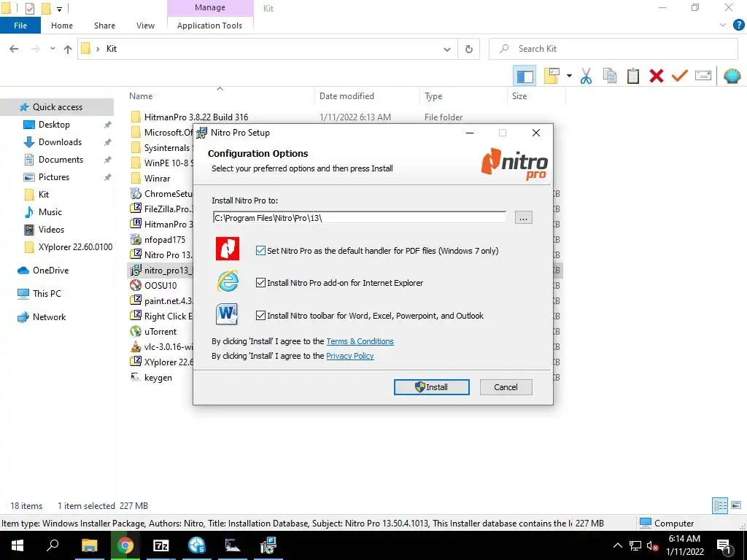Uncheck Nitro toolbar for Office option
The image size is (747, 560).
(x=260, y=315)
